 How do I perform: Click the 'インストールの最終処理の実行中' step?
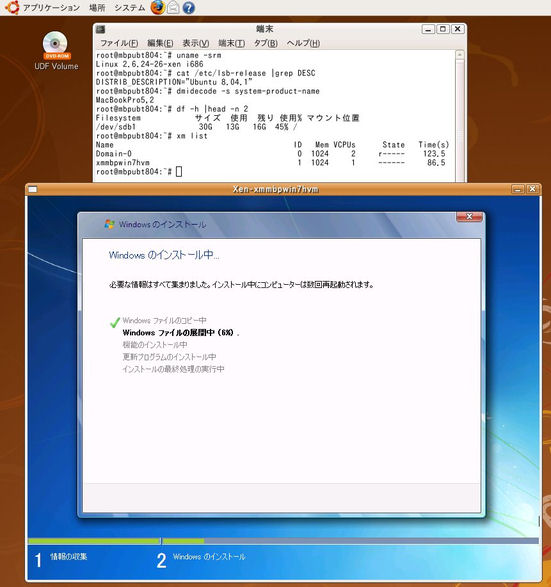click(173, 369)
